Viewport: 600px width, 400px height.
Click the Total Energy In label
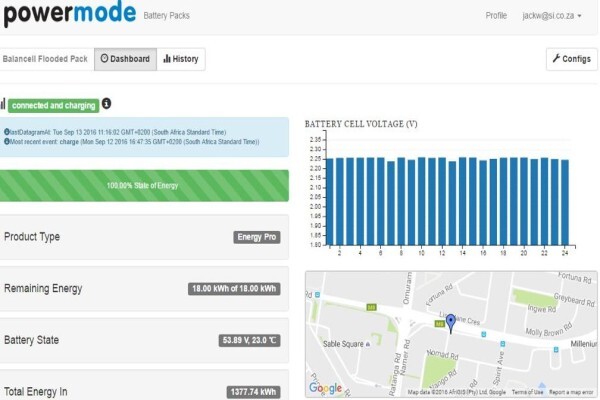point(36,392)
